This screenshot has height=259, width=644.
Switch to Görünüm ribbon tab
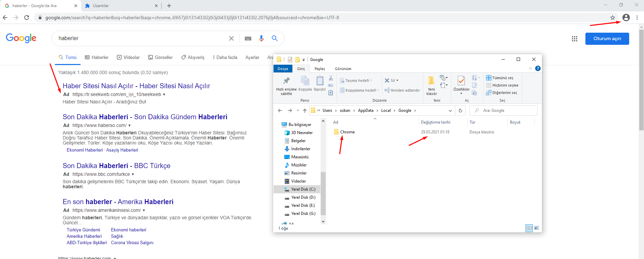coord(343,69)
